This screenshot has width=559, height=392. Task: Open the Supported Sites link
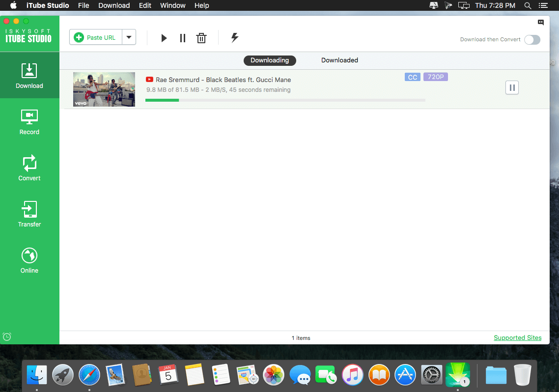tap(517, 337)
